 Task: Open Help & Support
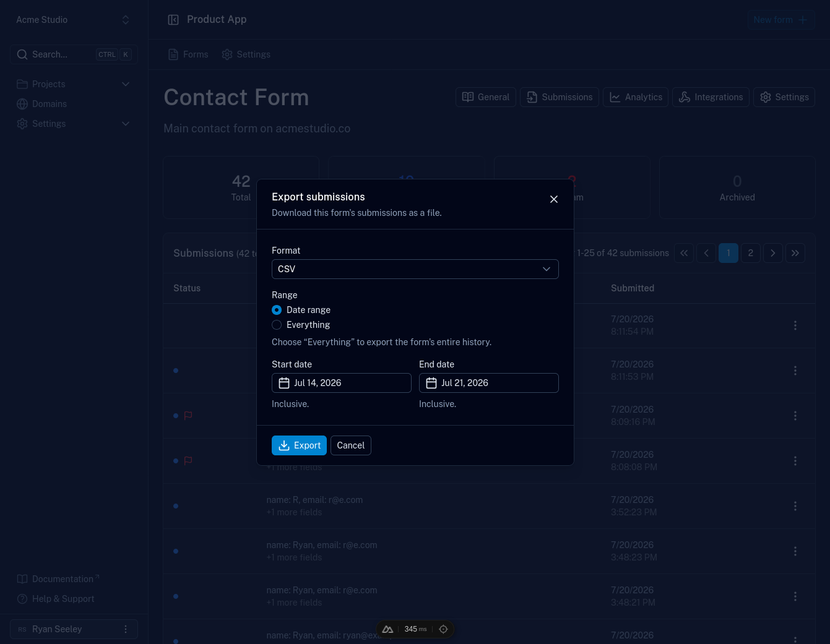[x=56, y=599]
